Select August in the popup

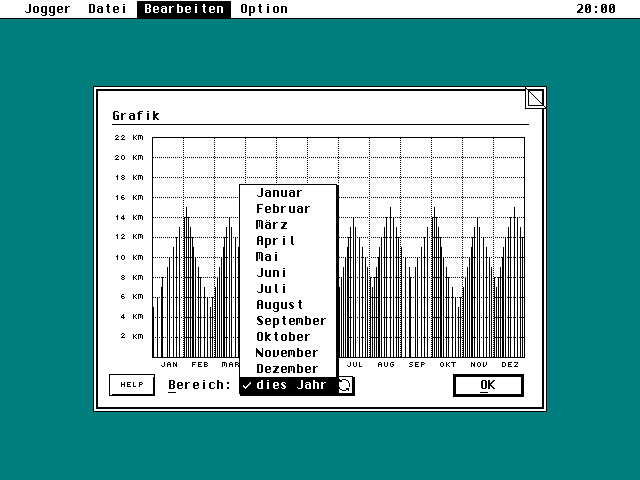click(x=288, y=304)
